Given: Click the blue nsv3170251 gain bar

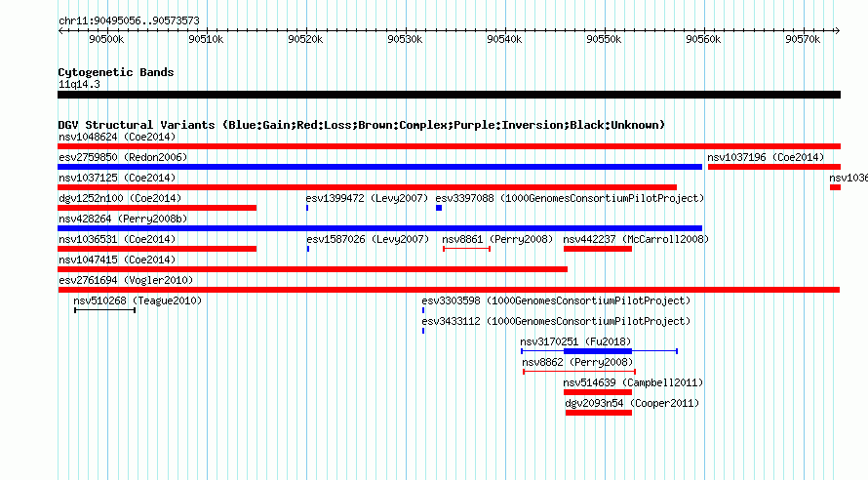Looking at the screenshot, I should [x=598, y=351].
